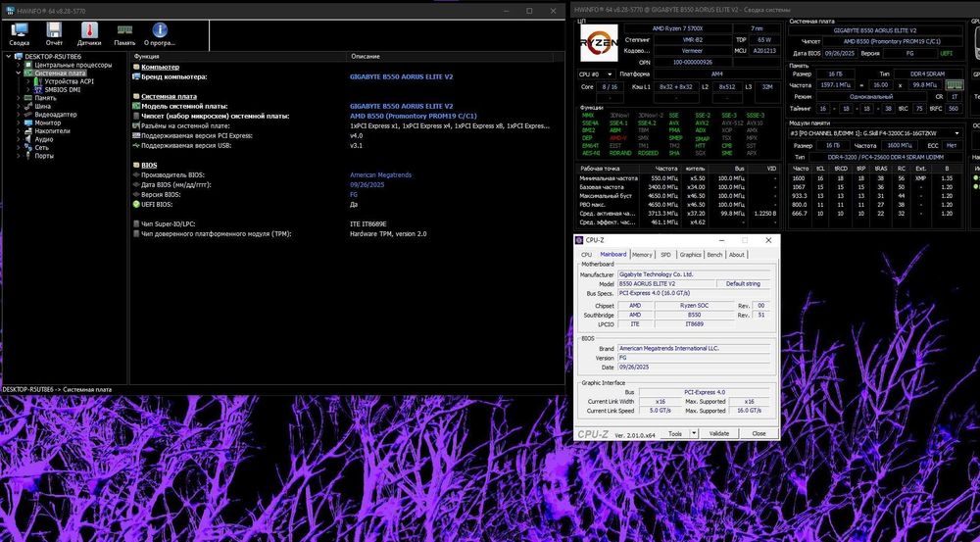Click the Tools button in CPU-Z
This screenshot has width=980, height=542.
[675, 433]
